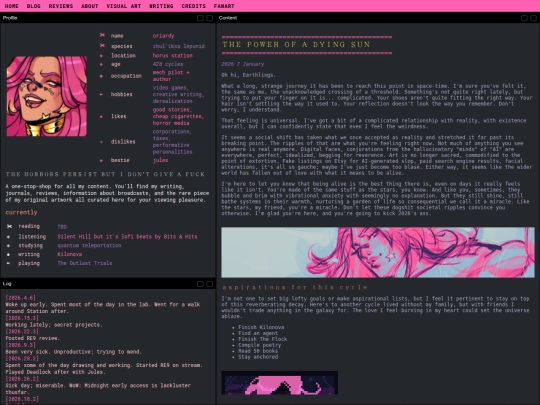Click the Finish Kilonova list item

pyautogui.click(x=261, y=327)
